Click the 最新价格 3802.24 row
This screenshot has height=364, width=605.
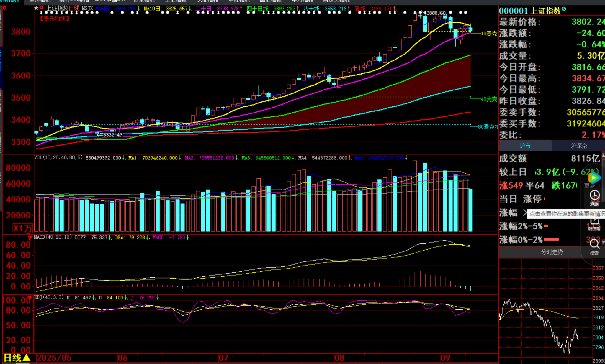[x=552, y=22]
